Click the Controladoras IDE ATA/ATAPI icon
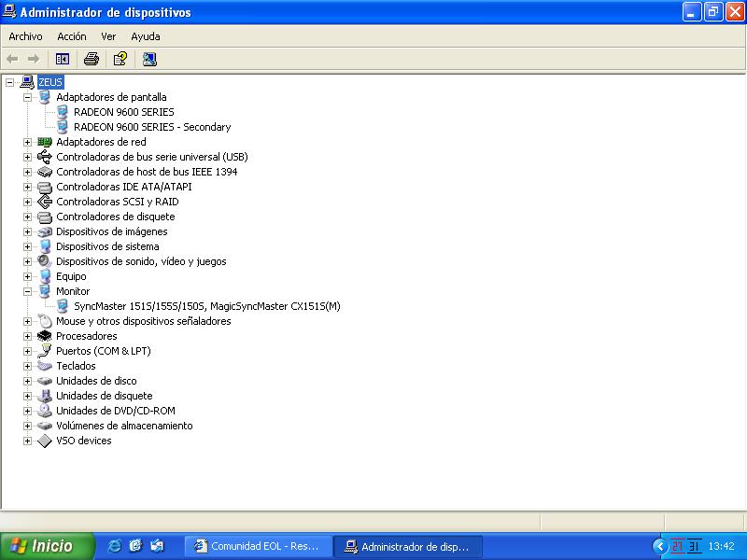Image resolution: width=747 pixels, height=560 pixels. coord(44,188)
